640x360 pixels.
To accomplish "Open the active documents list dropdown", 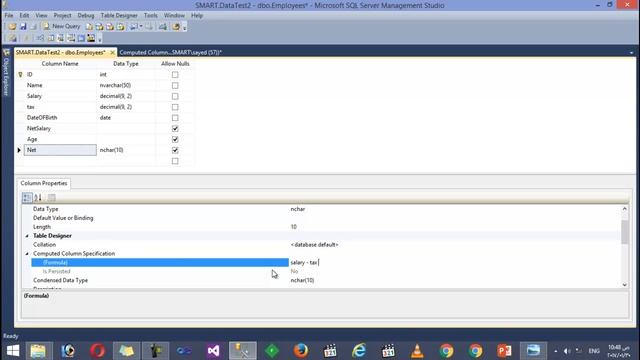I will pos(631,53).
